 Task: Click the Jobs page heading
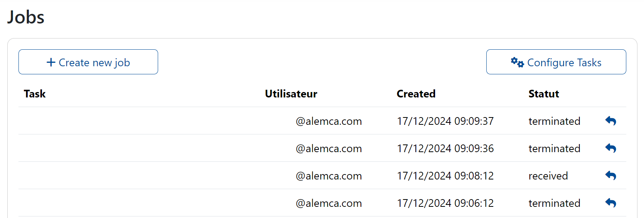click(26, 17)
